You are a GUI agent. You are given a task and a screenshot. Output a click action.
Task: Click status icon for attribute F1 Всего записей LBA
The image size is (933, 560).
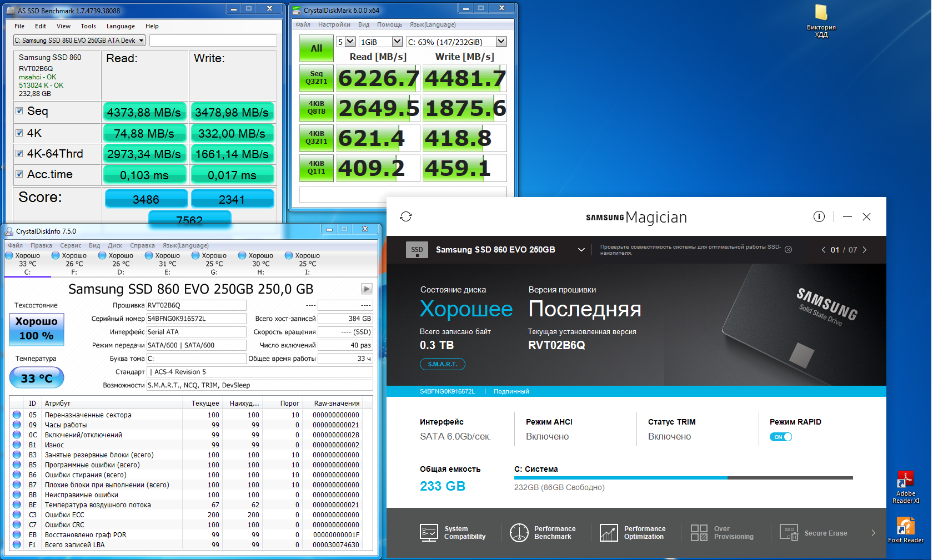point(17,544)
